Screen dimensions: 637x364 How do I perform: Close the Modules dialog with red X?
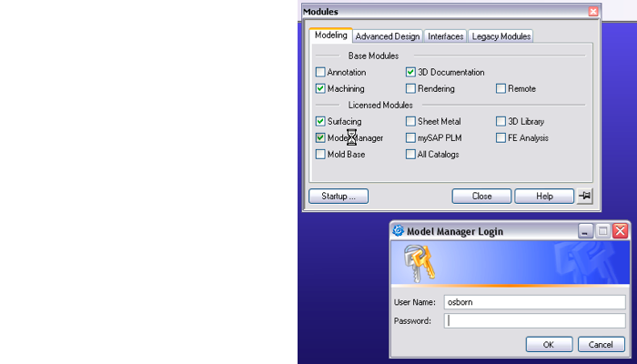(x=593, y=12)
